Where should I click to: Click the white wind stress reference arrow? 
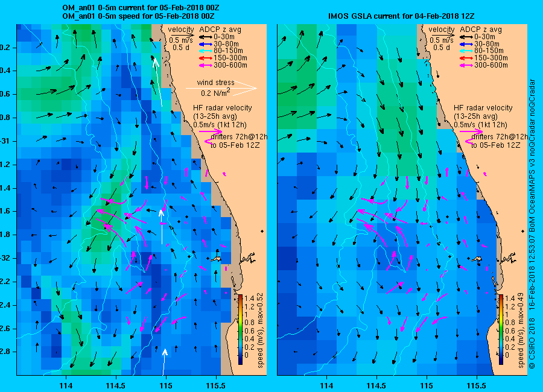(221, 88)
